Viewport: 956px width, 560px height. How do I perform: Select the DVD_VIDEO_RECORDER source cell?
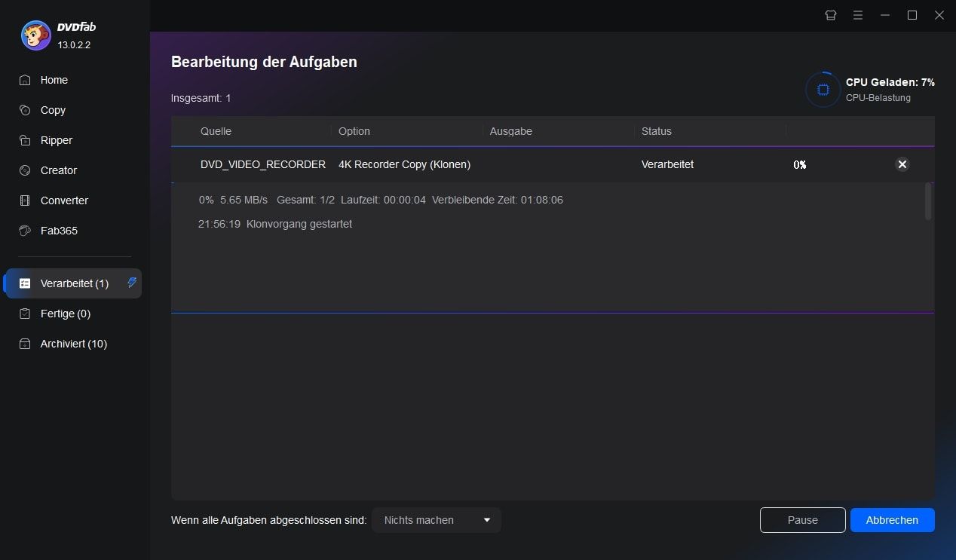click(263, 164)
